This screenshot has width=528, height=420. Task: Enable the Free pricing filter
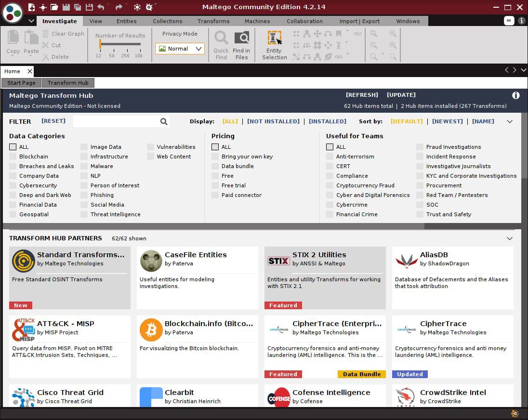click(x=215, y=176)
